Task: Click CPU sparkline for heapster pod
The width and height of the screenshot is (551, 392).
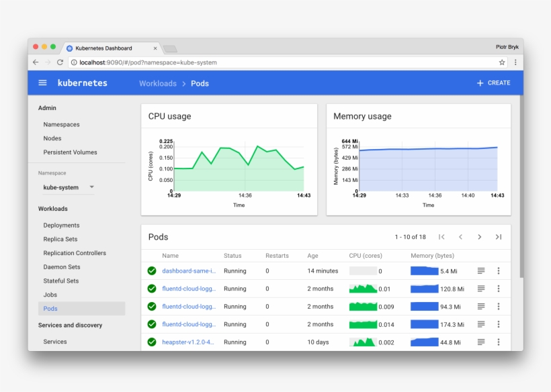Action: point(363,342)
